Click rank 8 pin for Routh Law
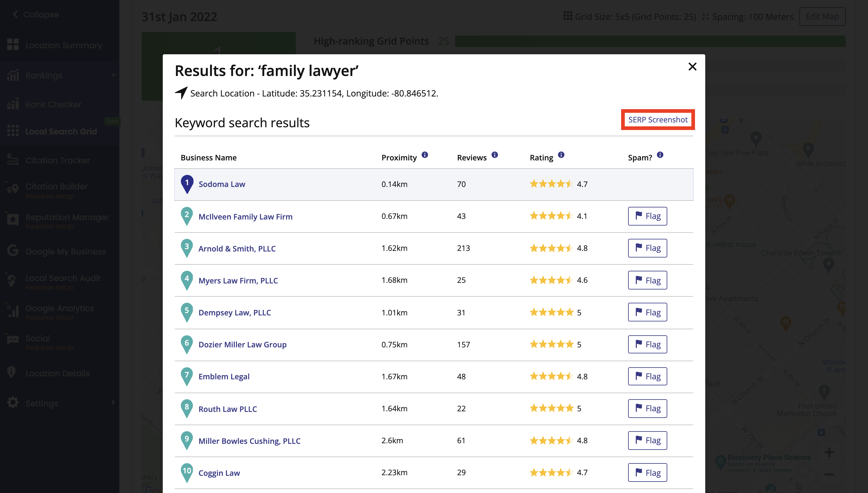This screenshot has width=868, height=493. (x=187, y=408)
